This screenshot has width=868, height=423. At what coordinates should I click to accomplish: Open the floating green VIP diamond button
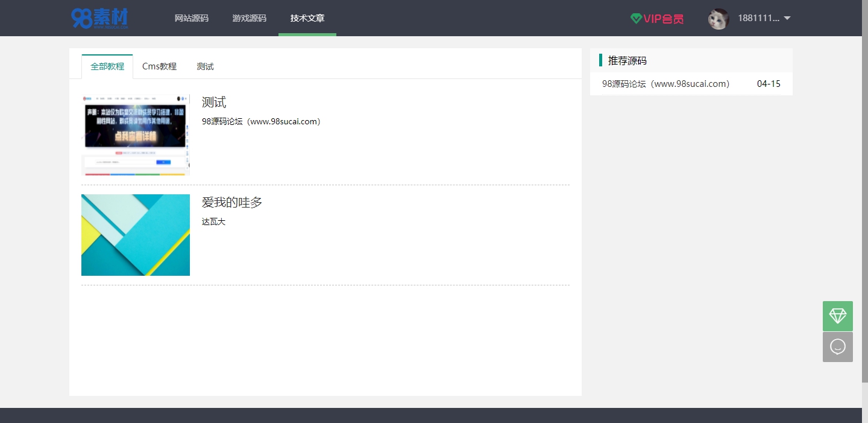(837, 316)
